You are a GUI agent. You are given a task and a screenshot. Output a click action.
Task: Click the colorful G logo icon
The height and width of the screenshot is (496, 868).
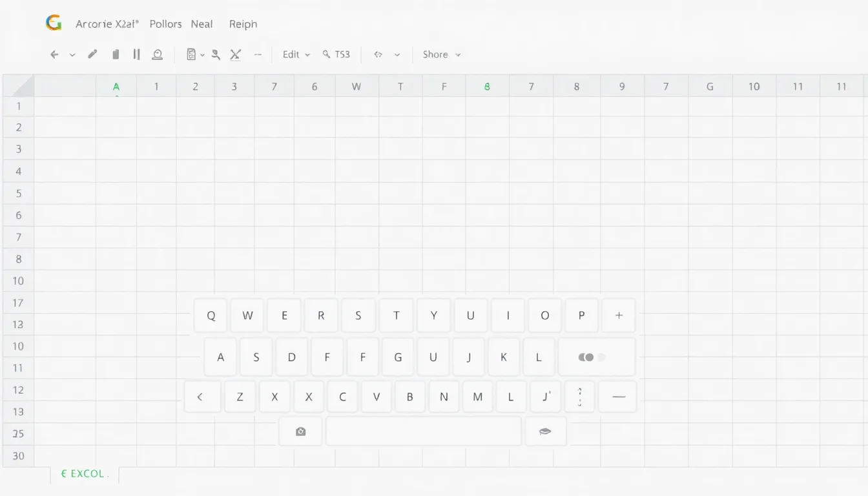pos(54,23)
